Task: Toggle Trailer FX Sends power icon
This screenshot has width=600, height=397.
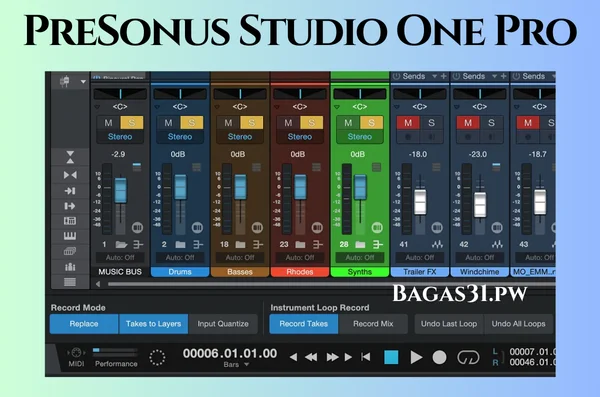Action: pos(396,77)
